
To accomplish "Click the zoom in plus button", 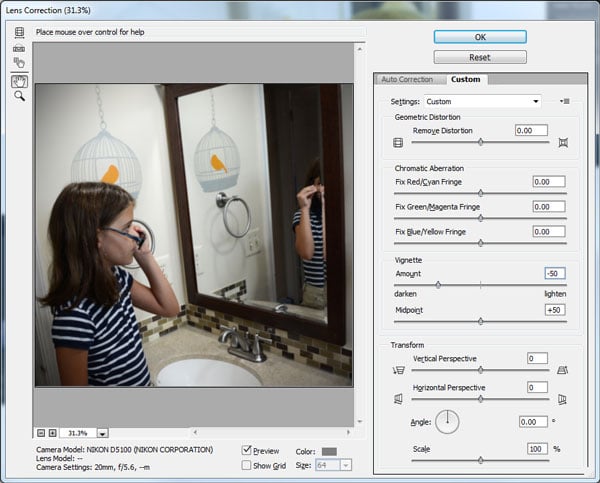I will [x=53, y=433].
